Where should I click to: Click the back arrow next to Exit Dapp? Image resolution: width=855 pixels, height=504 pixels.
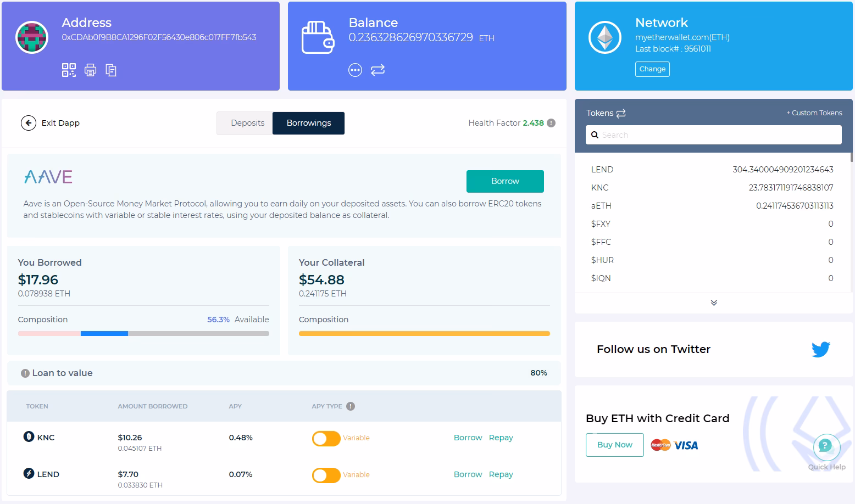pyautogui.click(x=28, y=123)
